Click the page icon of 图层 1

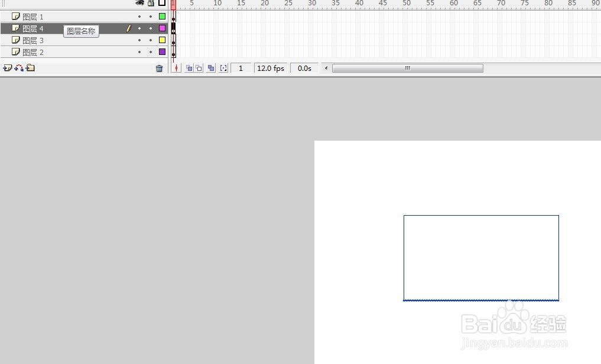[x=16, y=16]
